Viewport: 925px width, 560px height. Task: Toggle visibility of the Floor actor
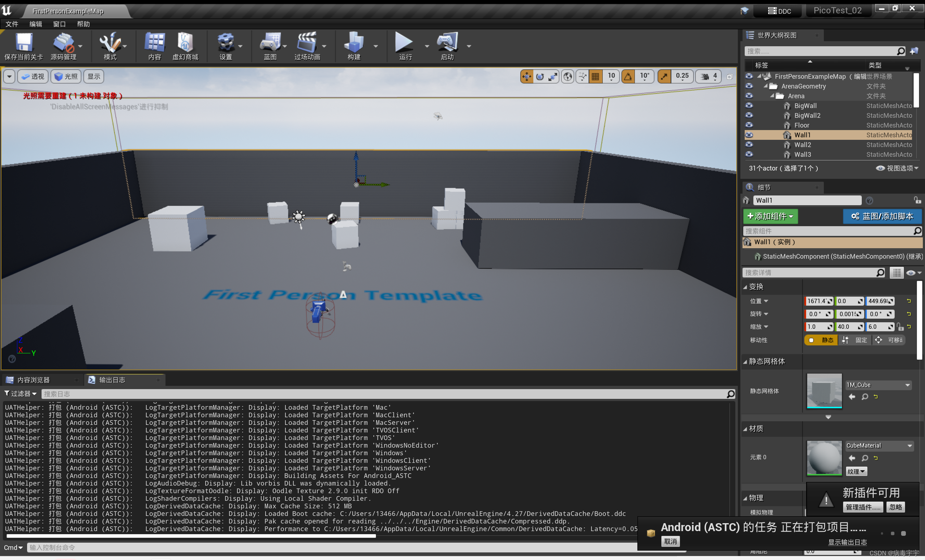(749, 125)
